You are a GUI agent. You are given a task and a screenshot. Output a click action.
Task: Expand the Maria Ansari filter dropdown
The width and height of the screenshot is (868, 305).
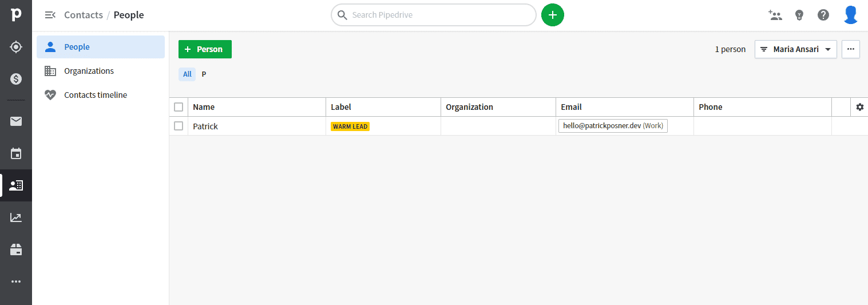pos(796,49)
